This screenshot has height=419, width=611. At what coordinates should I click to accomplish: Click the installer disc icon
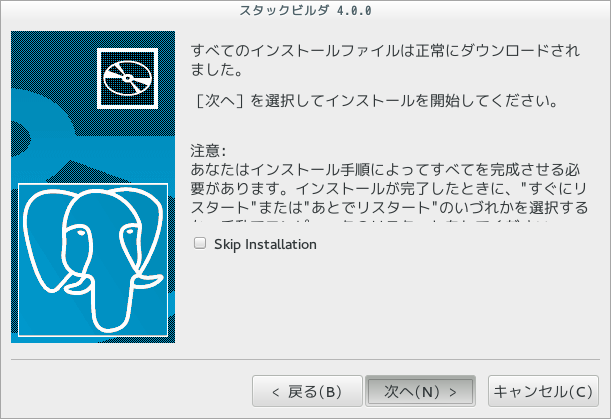pyautogui.click(x=127, y=78)
